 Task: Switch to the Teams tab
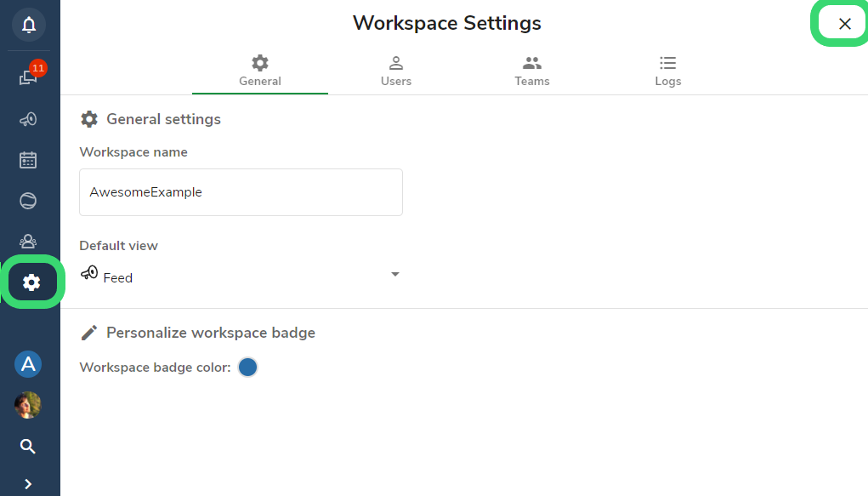coord(532,71)
